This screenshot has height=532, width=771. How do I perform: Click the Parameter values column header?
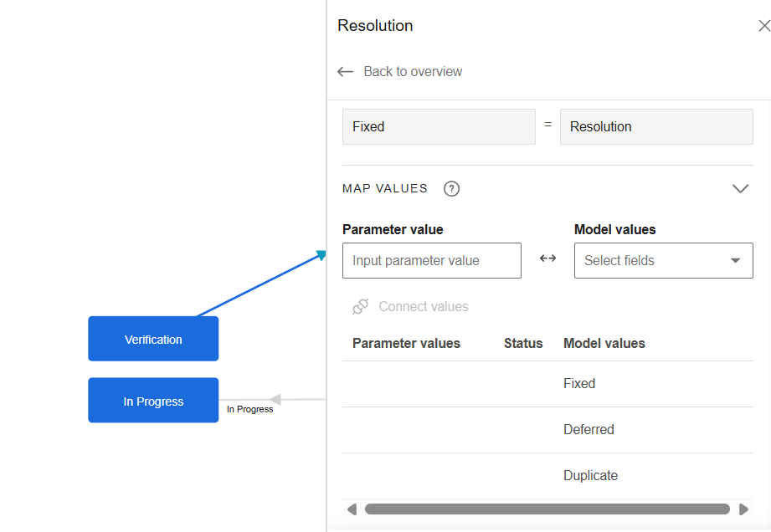(x=406, y=343)
